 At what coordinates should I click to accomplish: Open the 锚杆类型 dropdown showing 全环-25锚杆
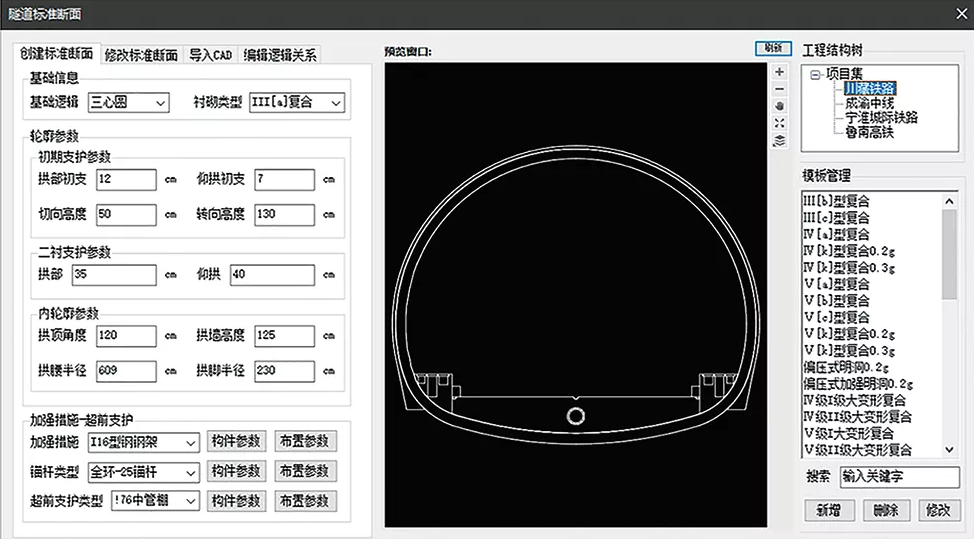(143, 473)
